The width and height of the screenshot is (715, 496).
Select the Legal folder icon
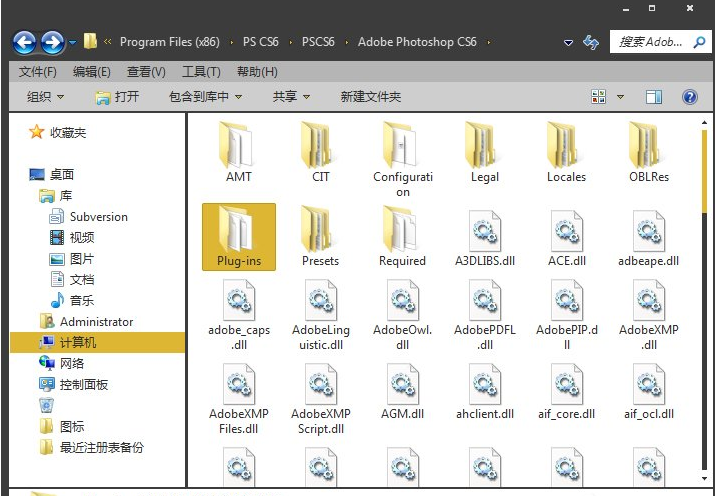coord(482,145)
